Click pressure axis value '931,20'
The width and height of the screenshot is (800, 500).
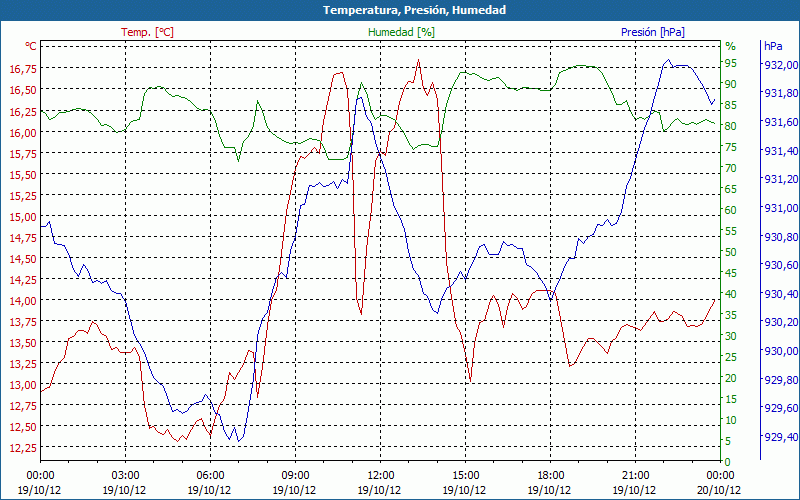pos(779,179)
